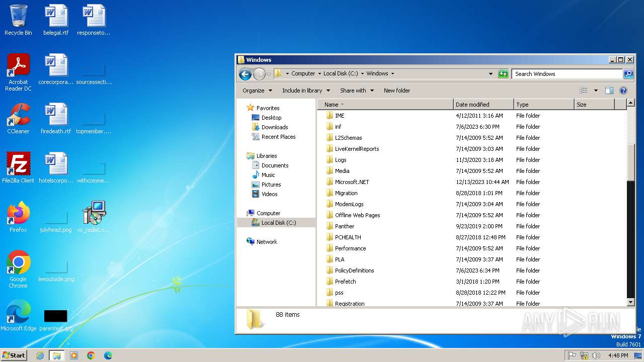Select the CCleaner desktop icon
644x362 pixels.
click(x=18, y=119)
